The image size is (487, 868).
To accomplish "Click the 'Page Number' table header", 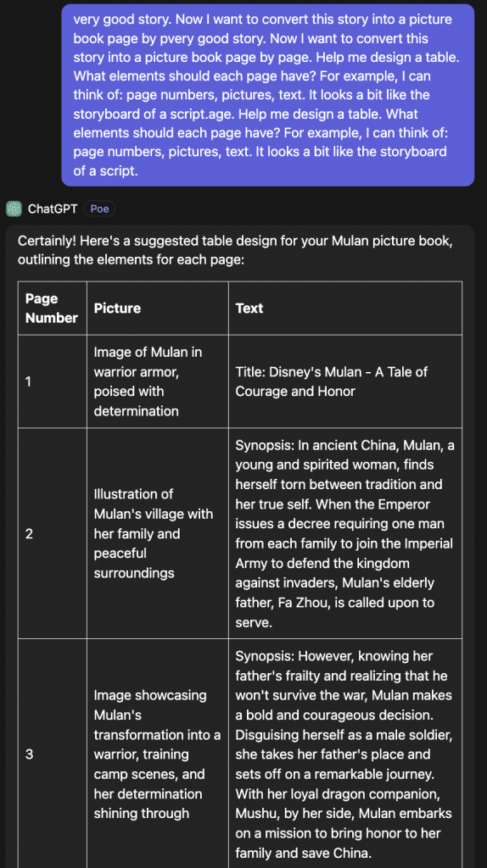I will pos(52,308).
